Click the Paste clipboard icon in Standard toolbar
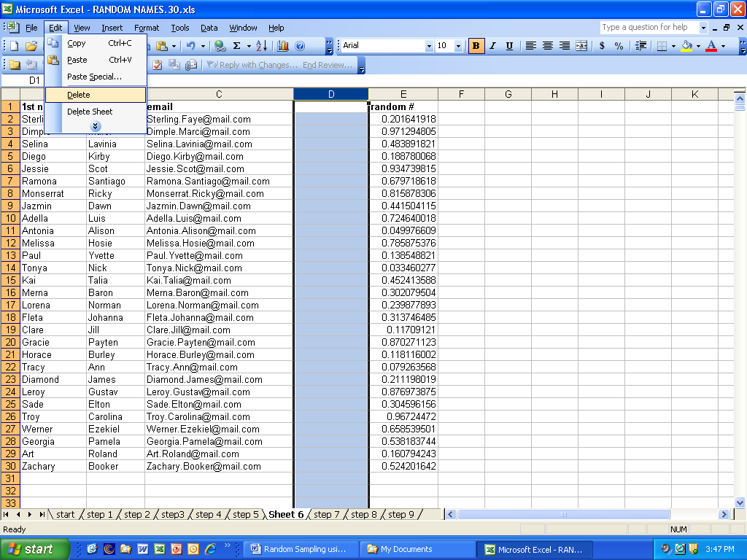This screenshot has width=747, height=560. pyautogui.click(x=162, y=46)
